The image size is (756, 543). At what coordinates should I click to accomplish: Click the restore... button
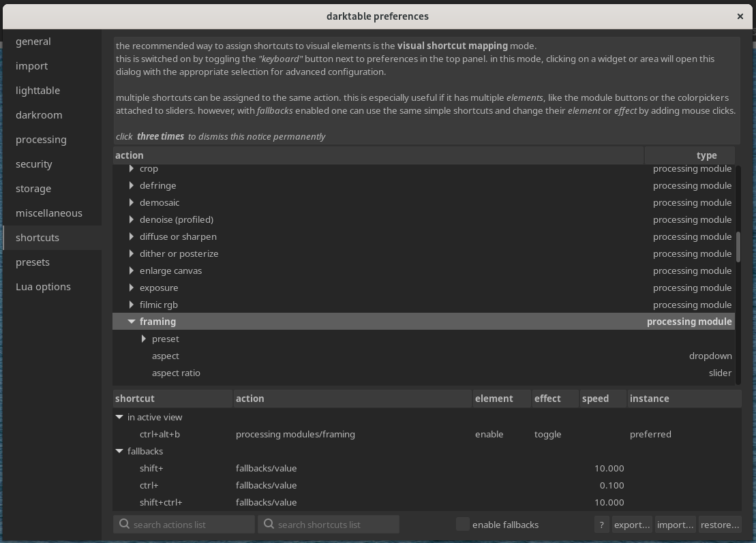point(720,525)
